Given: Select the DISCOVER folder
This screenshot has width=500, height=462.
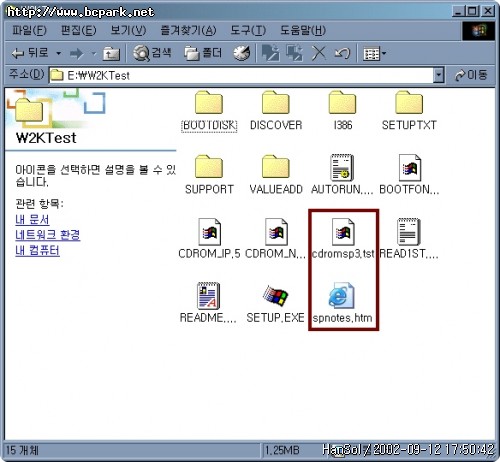Looking at the screenshot, I should pyautogui.click(x=276, y=111).
